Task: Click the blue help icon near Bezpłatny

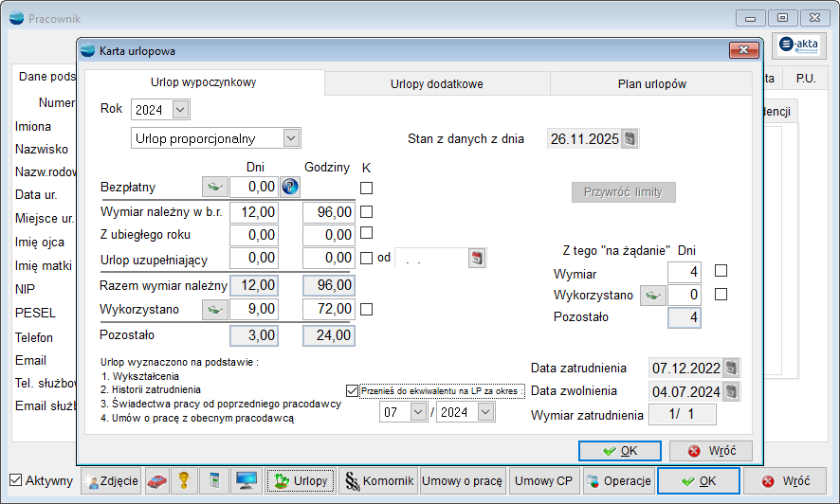Action: [x=290, y=188]
